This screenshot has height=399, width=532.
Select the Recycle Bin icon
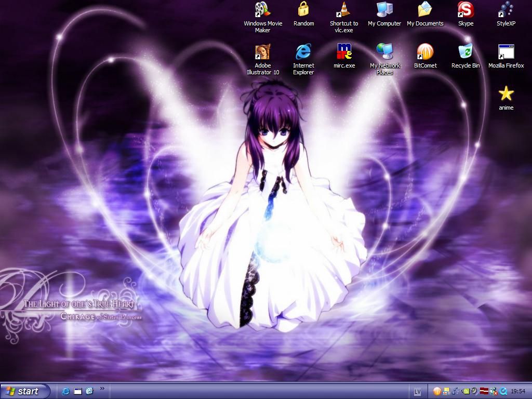465,56
